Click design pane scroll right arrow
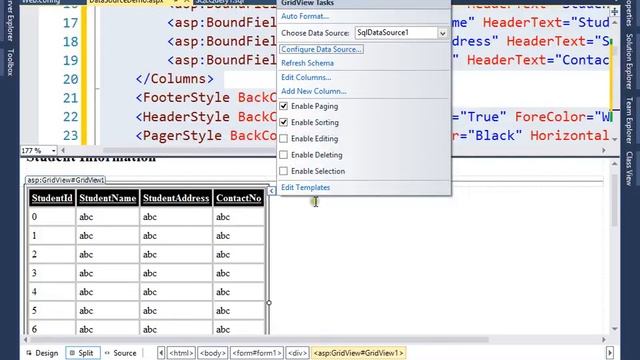Screen dimensions: 640x360 pyautogui.click(x=604, y=340)
